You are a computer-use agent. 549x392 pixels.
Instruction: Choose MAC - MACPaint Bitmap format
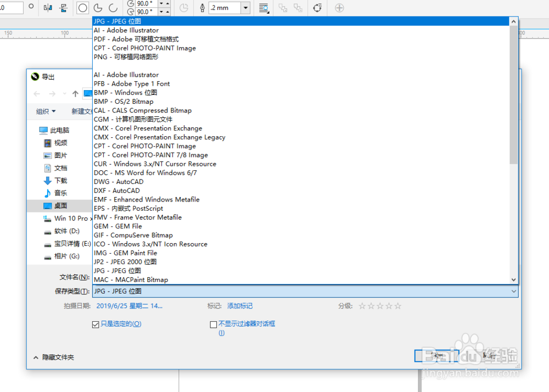click(x=301, y=279)
